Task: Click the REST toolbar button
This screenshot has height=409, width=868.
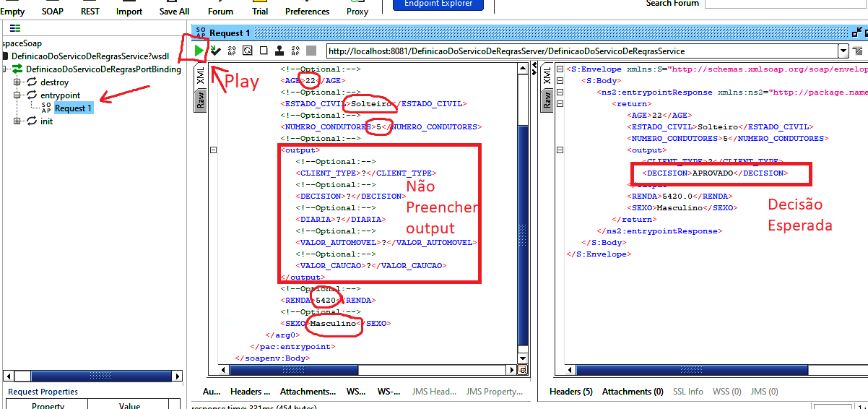Action: (90, 11)
